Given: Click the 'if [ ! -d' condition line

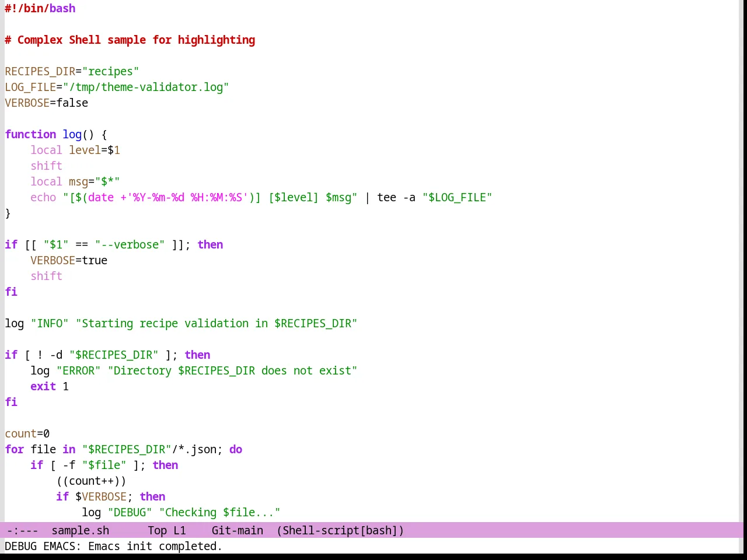Looking at the screenshot, I should click(107, 355).
